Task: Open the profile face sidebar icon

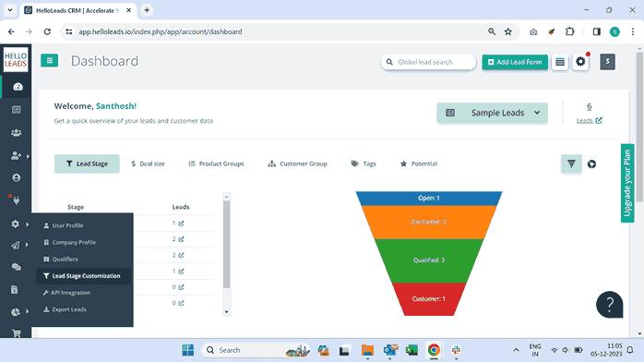Action: coord(17,178)
